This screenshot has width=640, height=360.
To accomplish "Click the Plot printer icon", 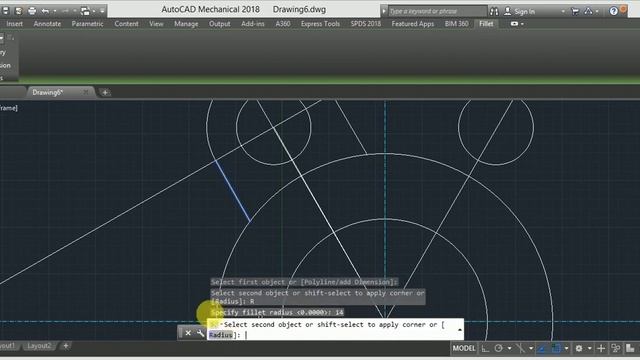I will (32, 11).
